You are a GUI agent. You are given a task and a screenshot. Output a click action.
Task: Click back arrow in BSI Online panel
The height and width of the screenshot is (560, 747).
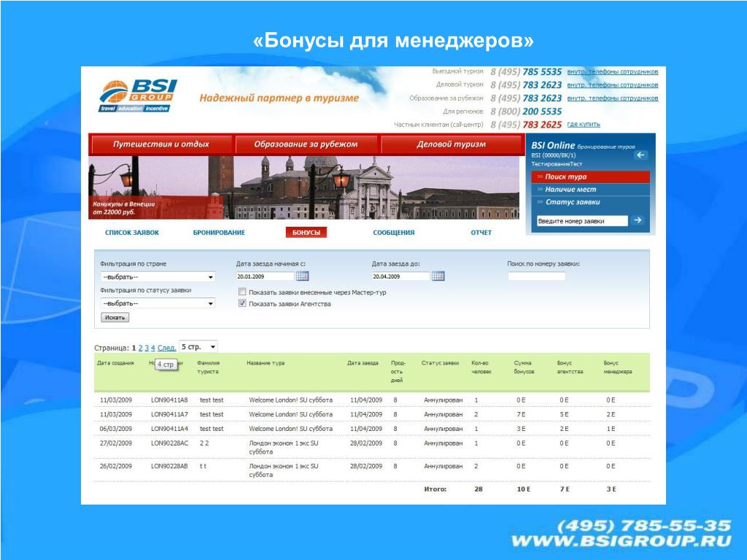click(640, 155)
